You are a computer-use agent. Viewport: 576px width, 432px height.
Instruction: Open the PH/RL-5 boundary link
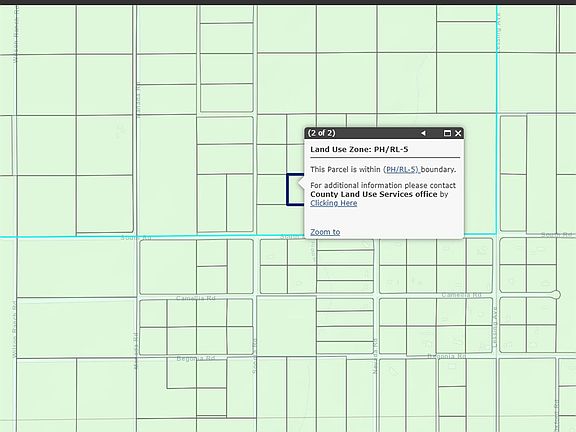point(402,169)
